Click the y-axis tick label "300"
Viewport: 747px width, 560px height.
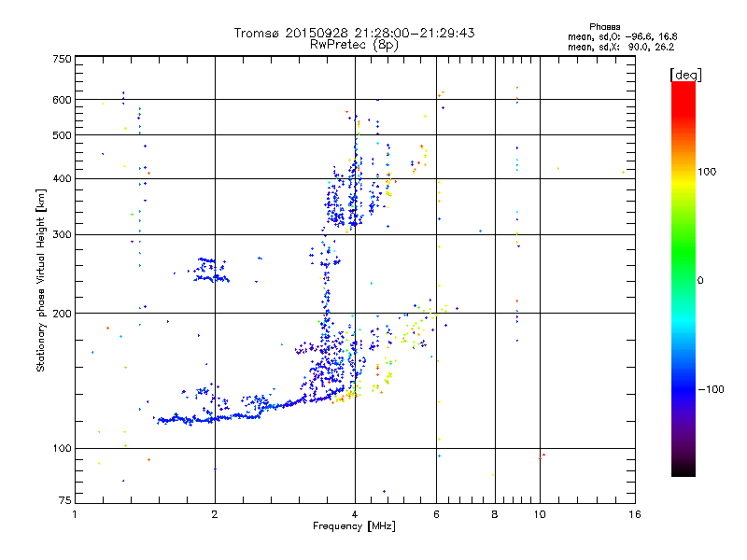click(x=62, y=235)
